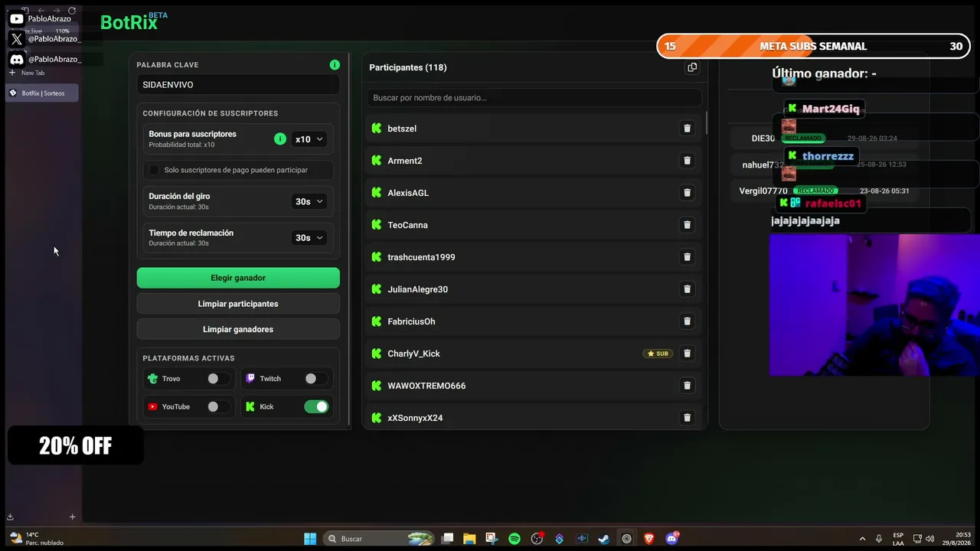
Task: Click the microphone icon in system tray
Action: 879,539
